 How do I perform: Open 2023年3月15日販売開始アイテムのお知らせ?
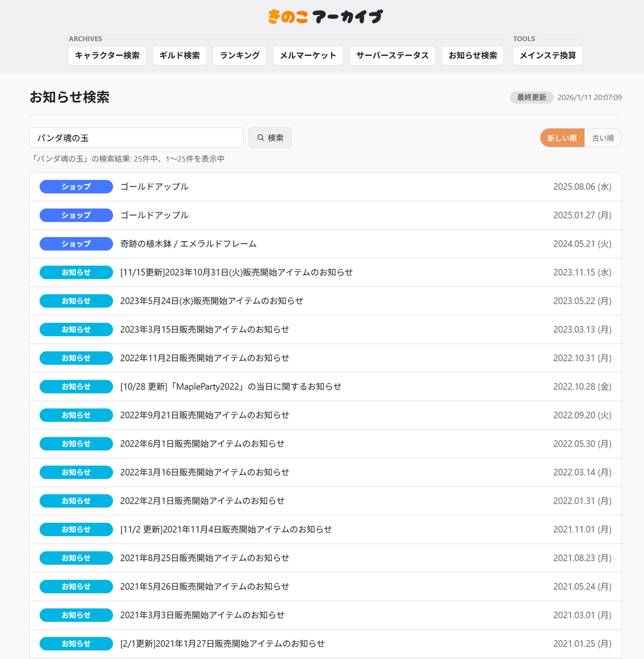[x=326, y=329]
